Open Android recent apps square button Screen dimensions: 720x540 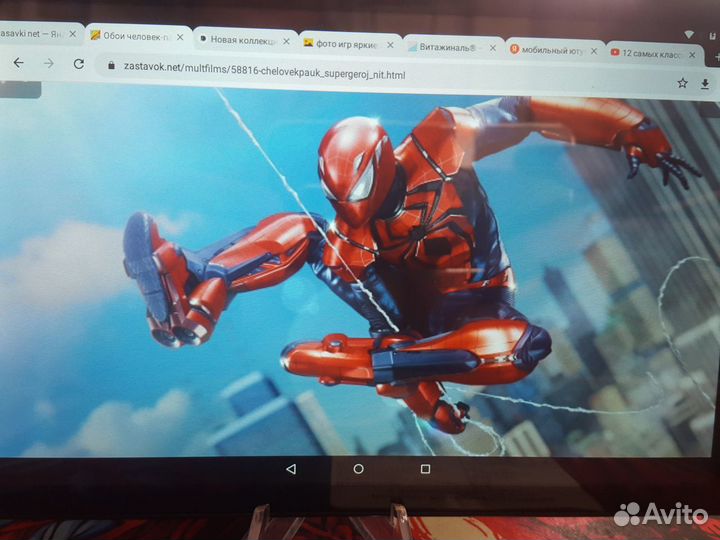tap(425, 468)
